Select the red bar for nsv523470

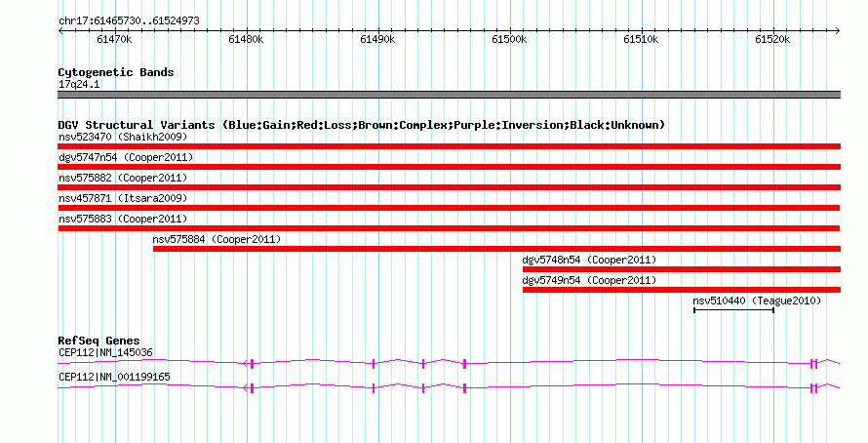click(x=449, y=146)
